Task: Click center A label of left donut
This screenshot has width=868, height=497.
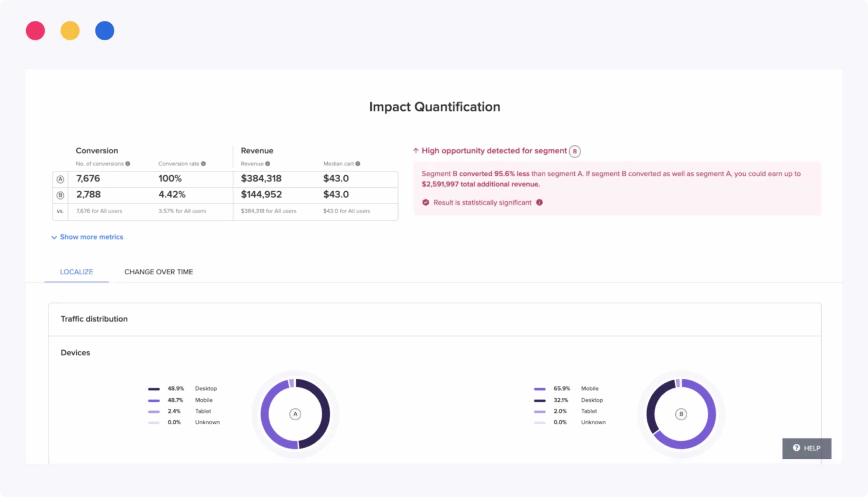Action: coord(295,414)
